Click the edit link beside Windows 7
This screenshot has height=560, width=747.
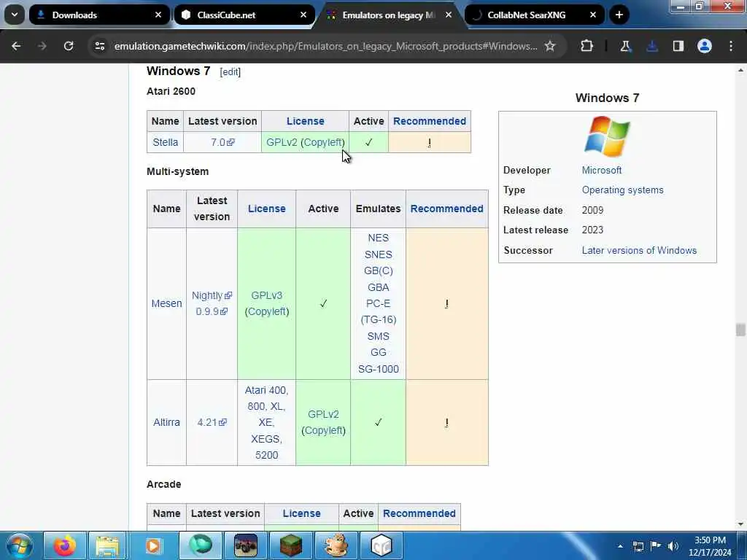[x=230, y=72]
